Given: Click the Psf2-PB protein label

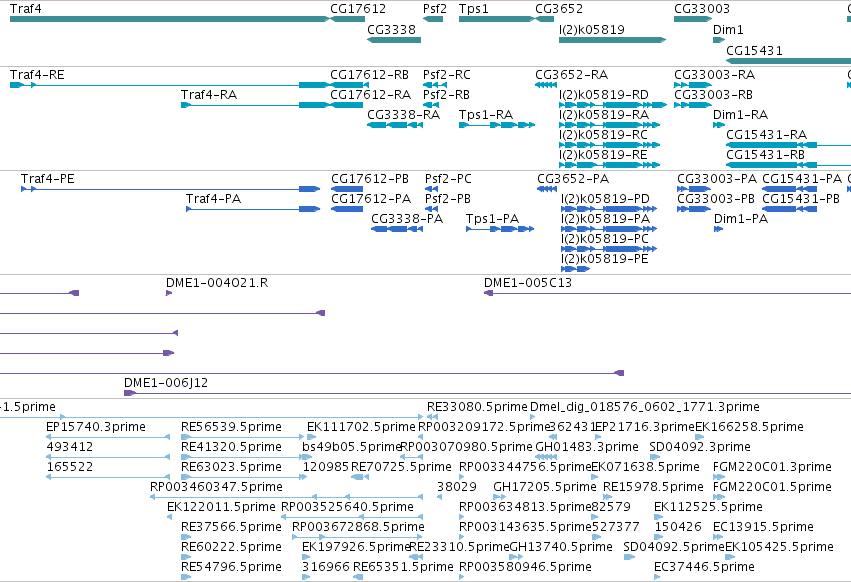Looking at the screenshot, I should (447, 199).
